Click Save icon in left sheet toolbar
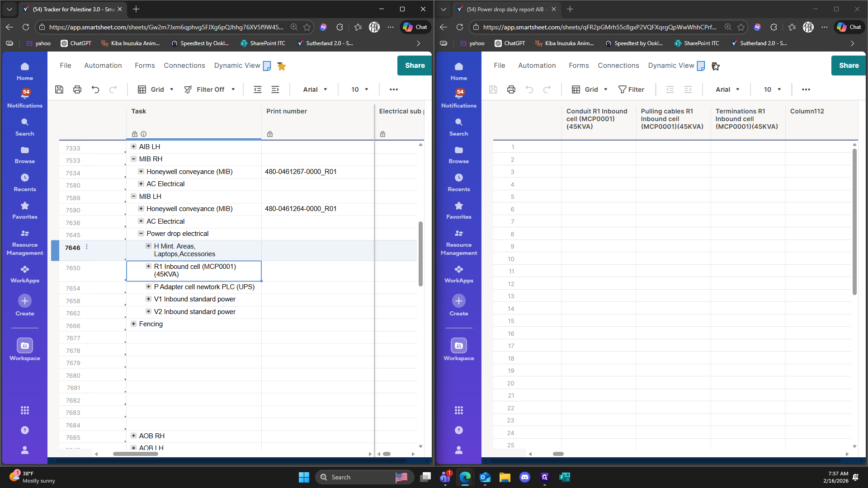The height and width of the screenshot is (488, 868). pyautogui.click(x=59, y=89)
